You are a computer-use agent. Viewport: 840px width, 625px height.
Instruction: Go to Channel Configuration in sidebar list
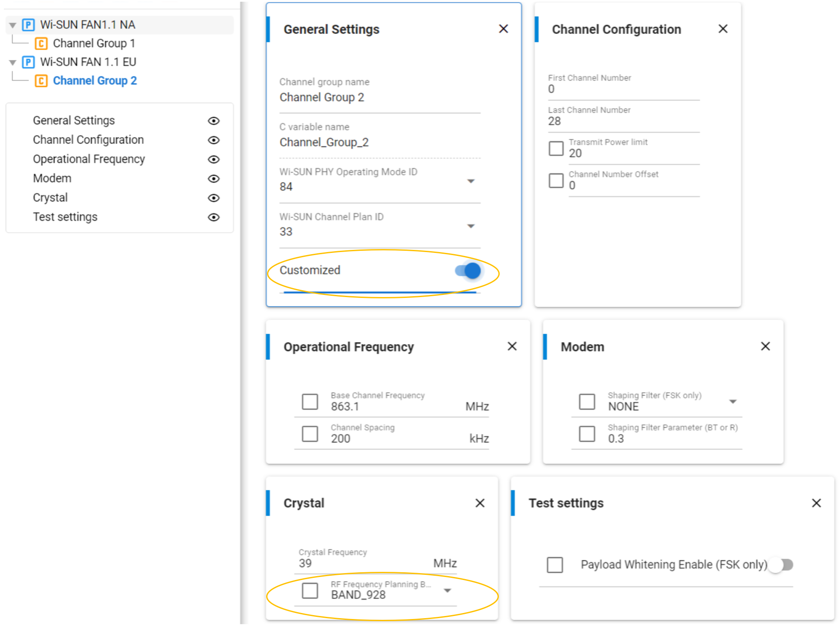(x=88, y=140)
